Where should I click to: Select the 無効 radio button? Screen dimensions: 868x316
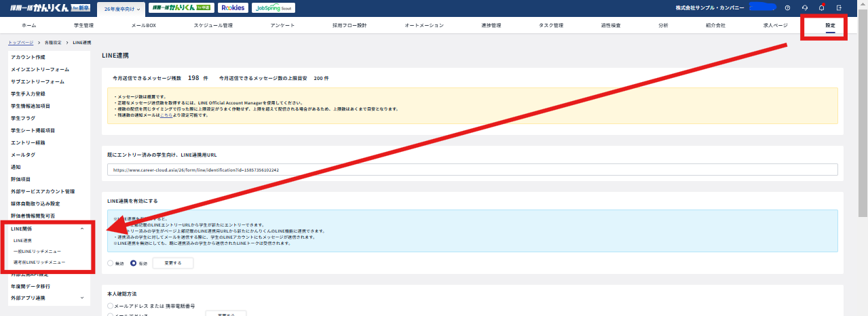[111, 263]
